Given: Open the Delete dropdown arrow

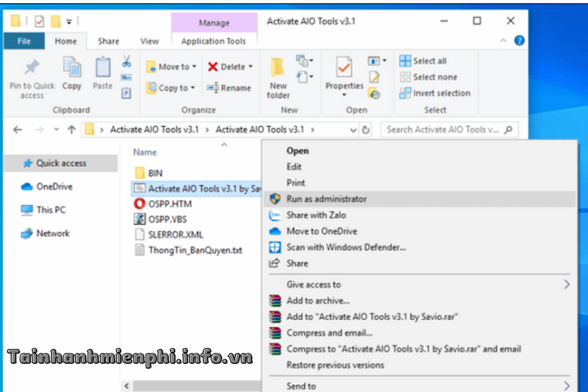Looking at the screenshot, I should [x=250, y=67].
